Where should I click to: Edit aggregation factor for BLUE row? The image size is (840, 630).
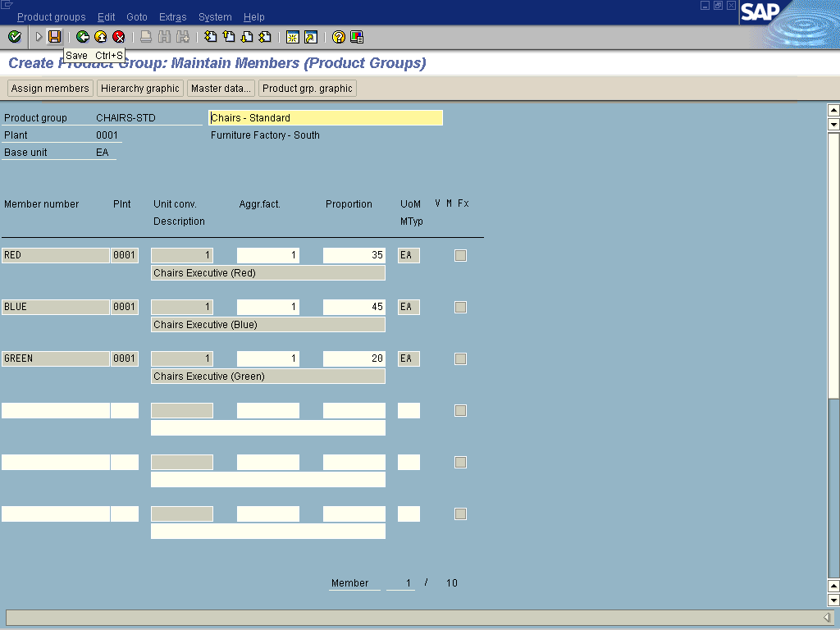pyautogui.click(x=268, y=307)
